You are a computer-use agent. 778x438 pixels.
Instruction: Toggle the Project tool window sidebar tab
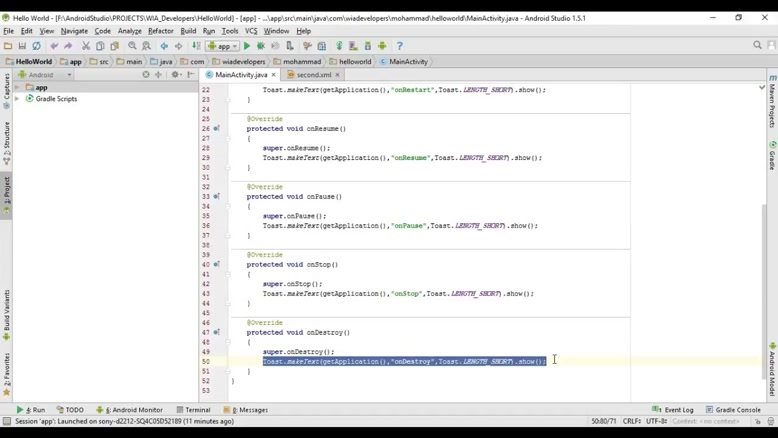(x=6, y=189)
